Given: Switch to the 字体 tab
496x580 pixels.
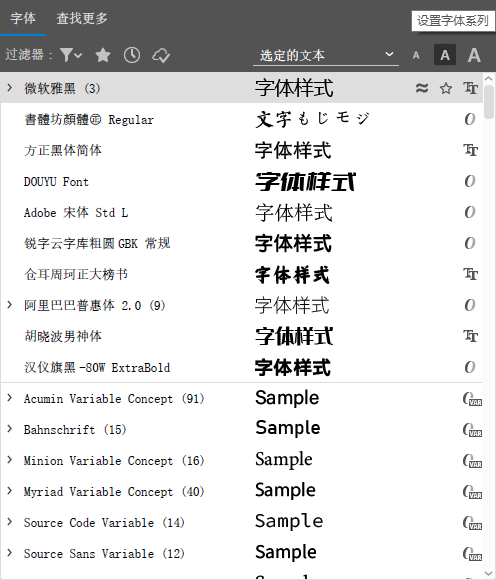Looking at the screenshot, I should [x=23, y=18].
